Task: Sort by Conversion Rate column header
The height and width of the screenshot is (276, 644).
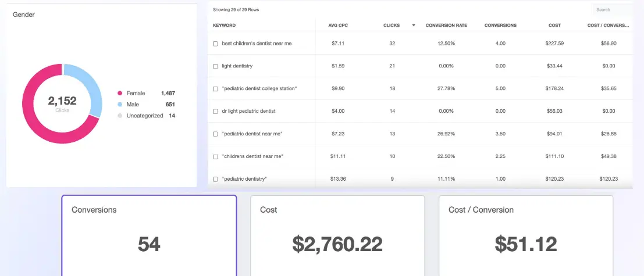Action: (446, 26)
